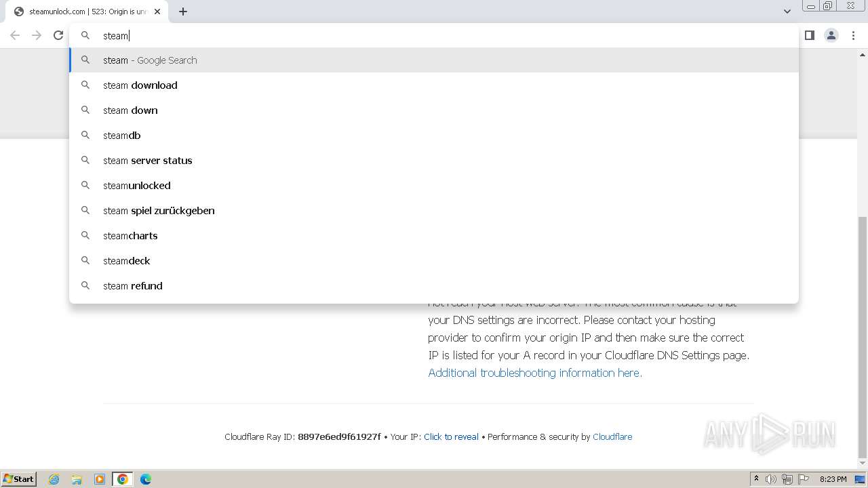Launch Internet Explorer from taskbar
The height and width of the screenshot is (488, 868).
(54, 479)
